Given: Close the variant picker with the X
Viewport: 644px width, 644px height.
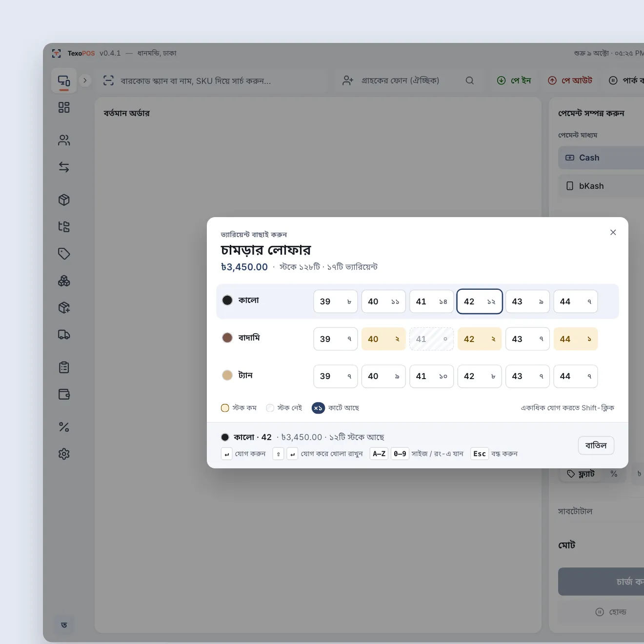Looking at the screenshot, I should coord(613,232).
